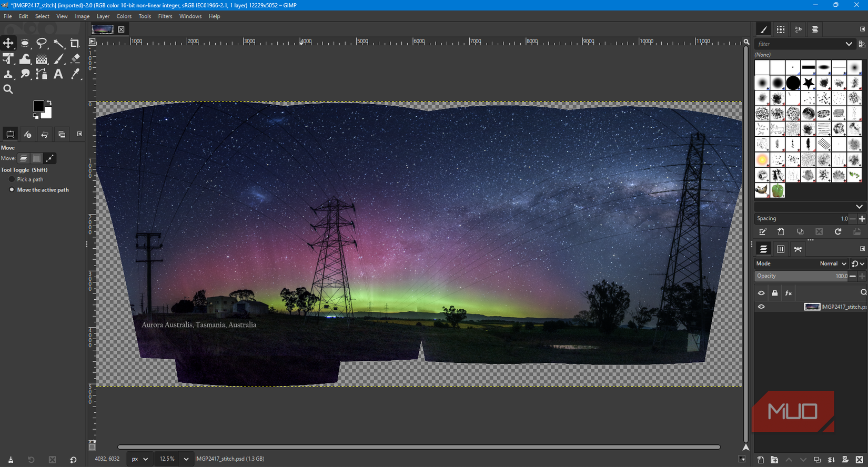Select the Zoom magnifier tool

coord(8,89)
